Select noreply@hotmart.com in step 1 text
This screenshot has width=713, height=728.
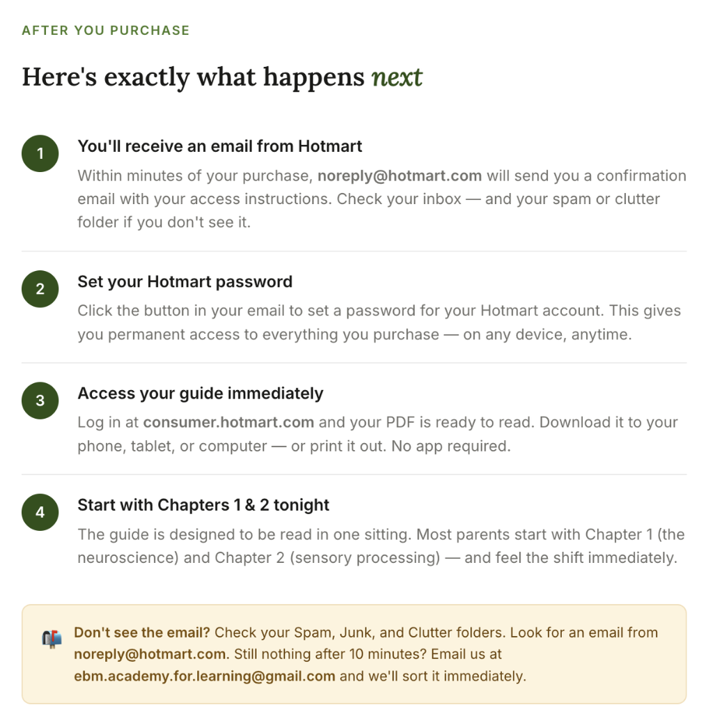[400, 176]
